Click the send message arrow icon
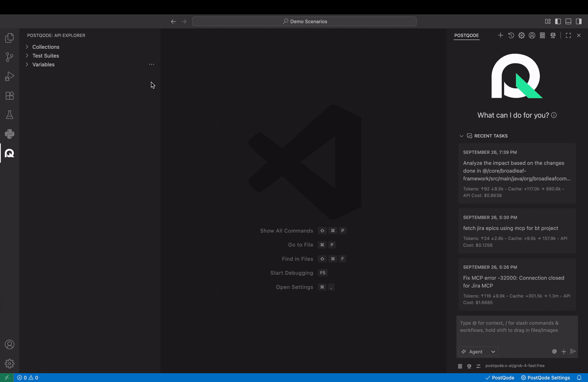The image size is (588, 382). click(x=573, y=352)
